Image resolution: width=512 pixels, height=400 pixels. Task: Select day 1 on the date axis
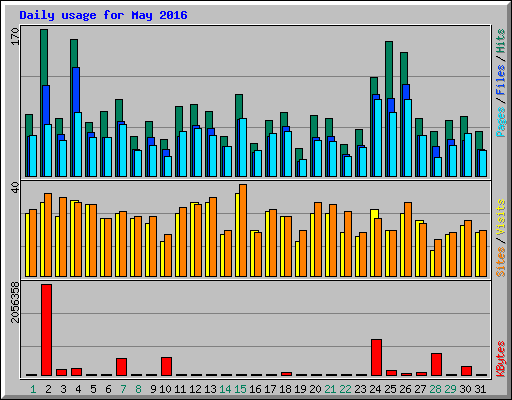[x=33, y=389]
